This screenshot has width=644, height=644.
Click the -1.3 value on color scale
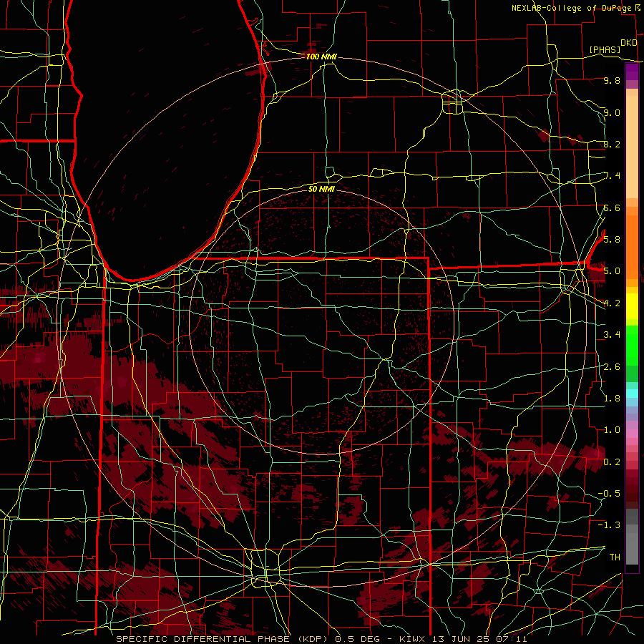(x=609, y=525)
